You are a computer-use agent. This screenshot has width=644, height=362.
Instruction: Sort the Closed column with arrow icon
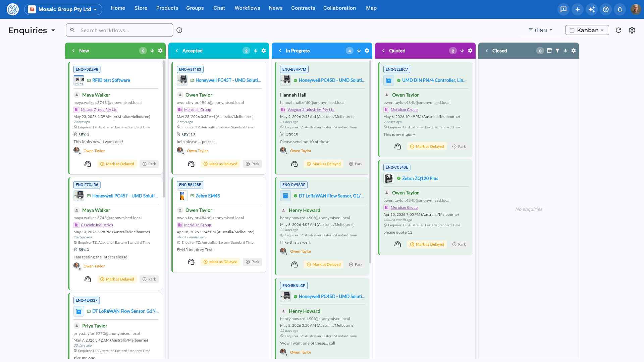(566, 51)
